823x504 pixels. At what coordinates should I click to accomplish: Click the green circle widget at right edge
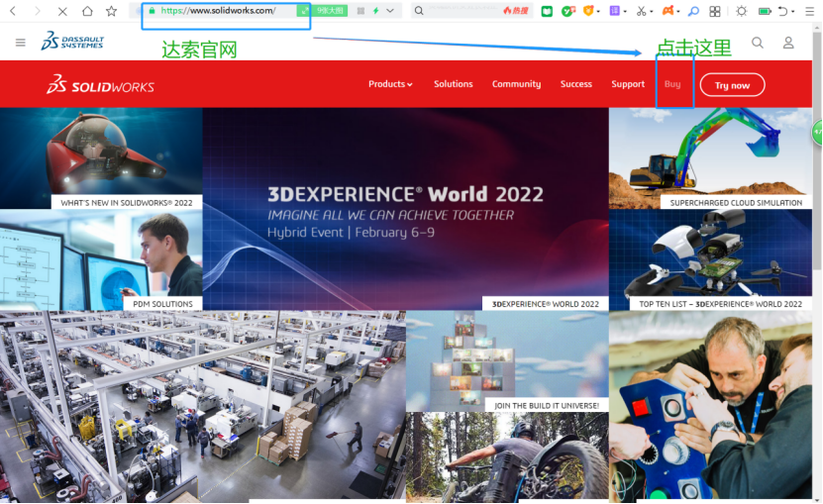pyautogui.click(x=818, y=133)
